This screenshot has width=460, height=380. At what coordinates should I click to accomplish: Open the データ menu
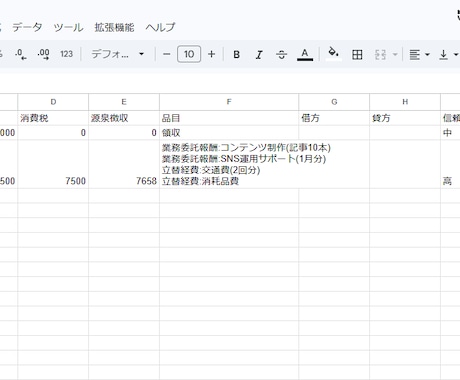point(27,27)
